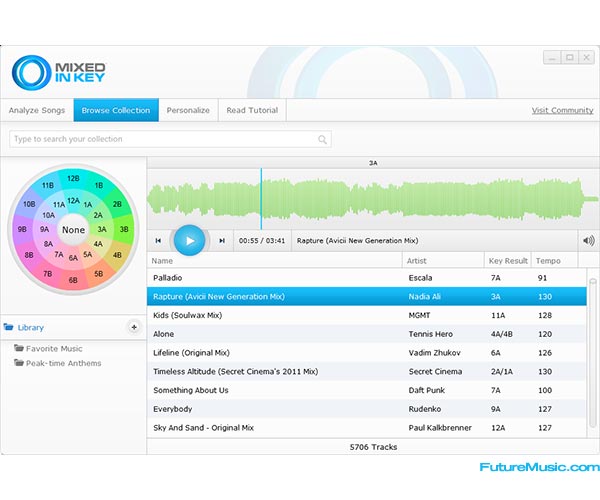Skip to previous track button
The image size is (600, 500).
tap(158, 241)
